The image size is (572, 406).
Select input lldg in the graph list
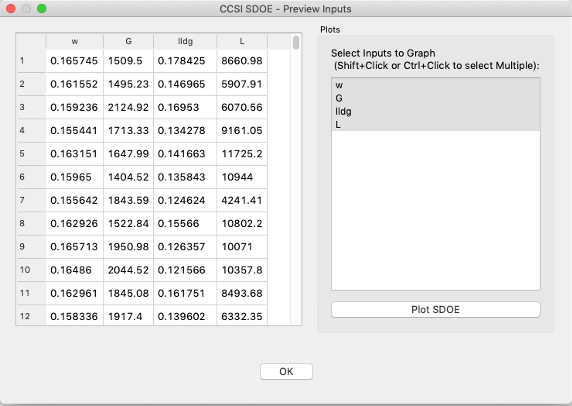coord(436,111)
